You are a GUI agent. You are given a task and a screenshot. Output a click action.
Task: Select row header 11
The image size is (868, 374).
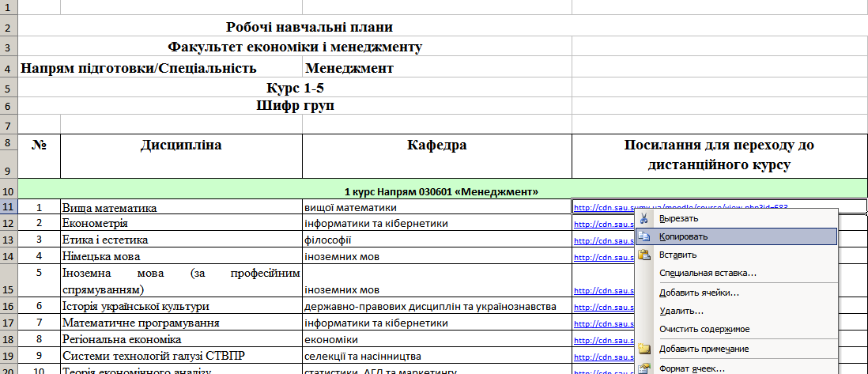coord(9,207)
